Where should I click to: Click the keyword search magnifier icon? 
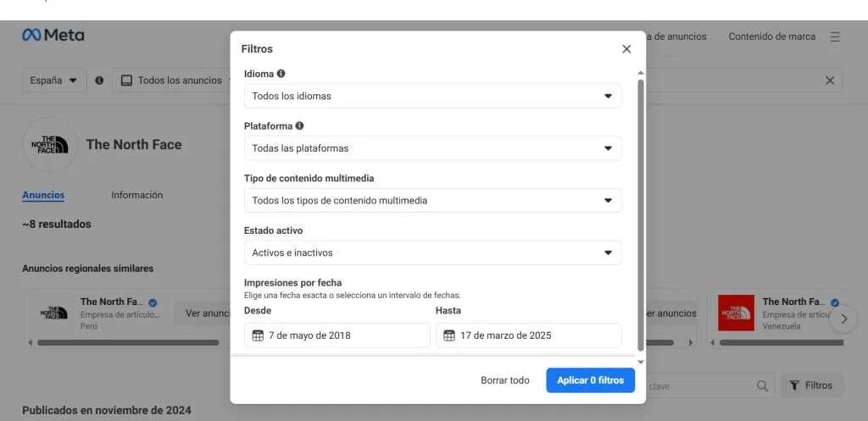coord(762,385)
